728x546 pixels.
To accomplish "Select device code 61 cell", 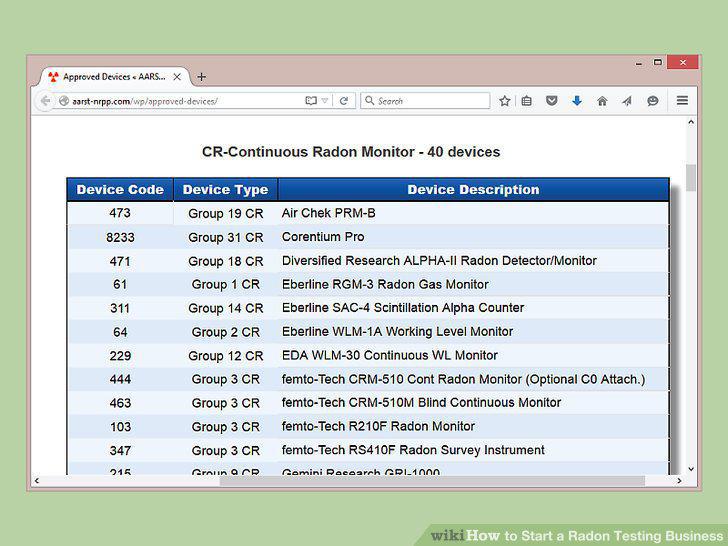I will (x=120, y=284).
